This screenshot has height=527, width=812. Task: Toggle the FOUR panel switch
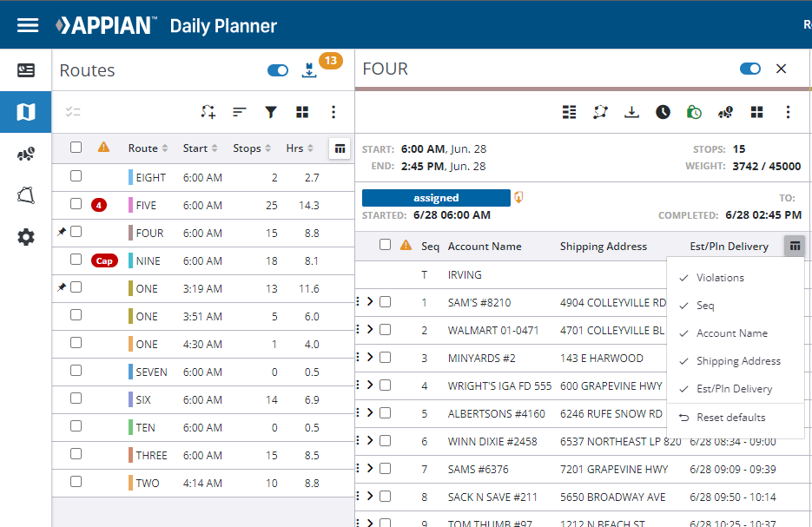pos(750,69)
